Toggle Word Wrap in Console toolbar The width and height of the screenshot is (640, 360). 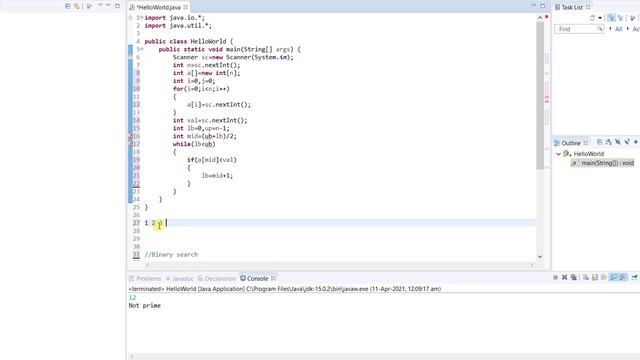pyautogui.click(x=604, y=278)
